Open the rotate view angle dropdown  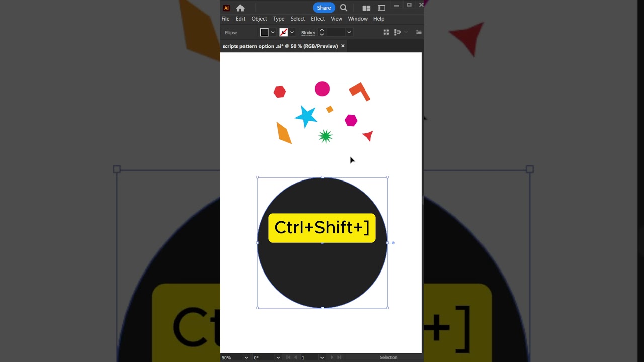pyautogui.click(x=278, y=357)
